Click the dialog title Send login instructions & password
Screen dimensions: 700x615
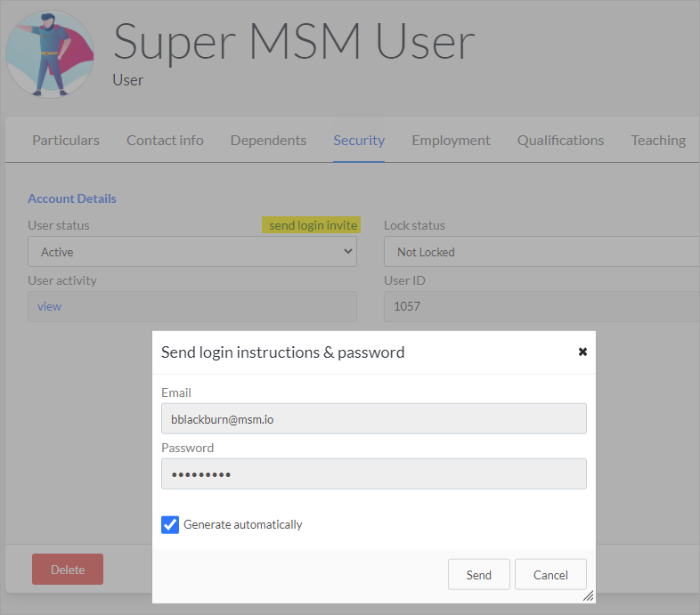[282, 352]
